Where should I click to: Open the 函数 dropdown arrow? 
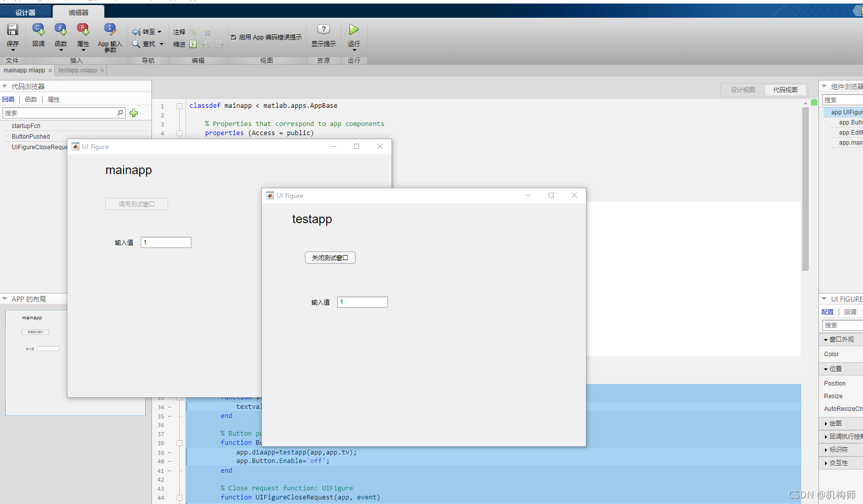tap(61, 50)
